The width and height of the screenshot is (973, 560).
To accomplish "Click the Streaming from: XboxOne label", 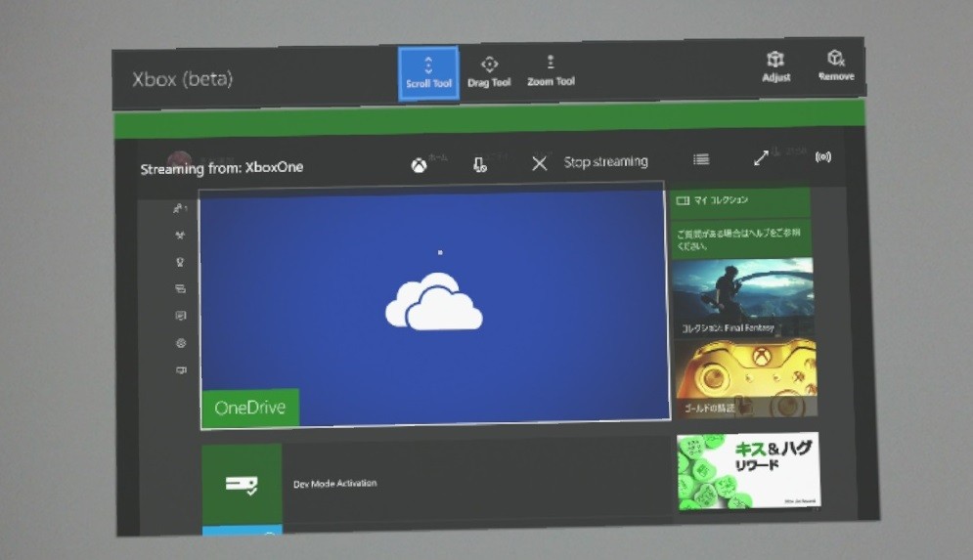I will click(222, 168).
